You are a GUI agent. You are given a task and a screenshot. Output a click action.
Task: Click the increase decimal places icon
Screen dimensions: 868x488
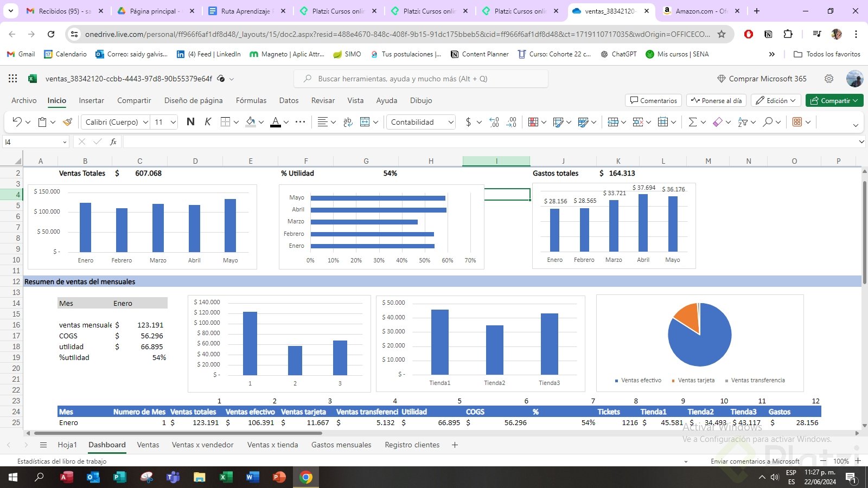coord(494,122)
